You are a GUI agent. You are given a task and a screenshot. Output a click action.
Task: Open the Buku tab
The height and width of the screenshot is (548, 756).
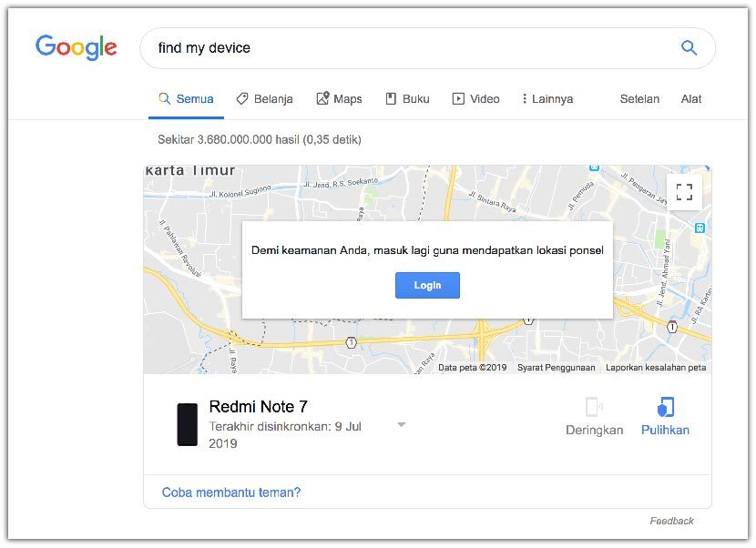(x=407, y=99)
